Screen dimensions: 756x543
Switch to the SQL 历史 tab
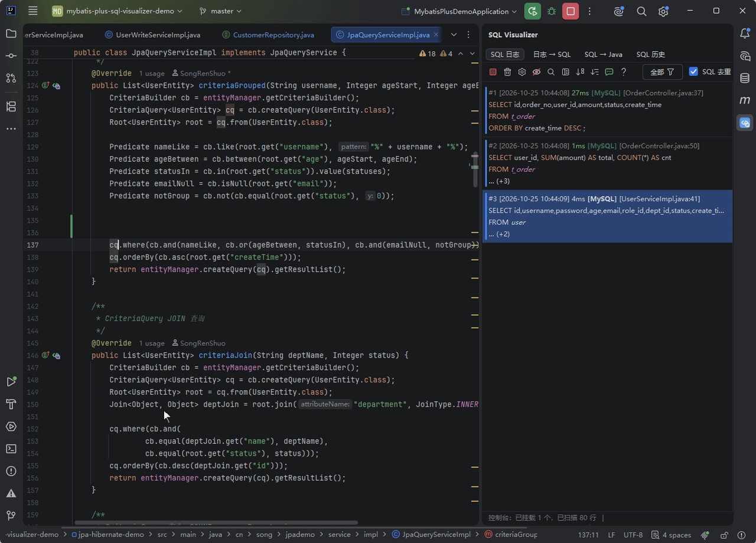click(651, 54)
